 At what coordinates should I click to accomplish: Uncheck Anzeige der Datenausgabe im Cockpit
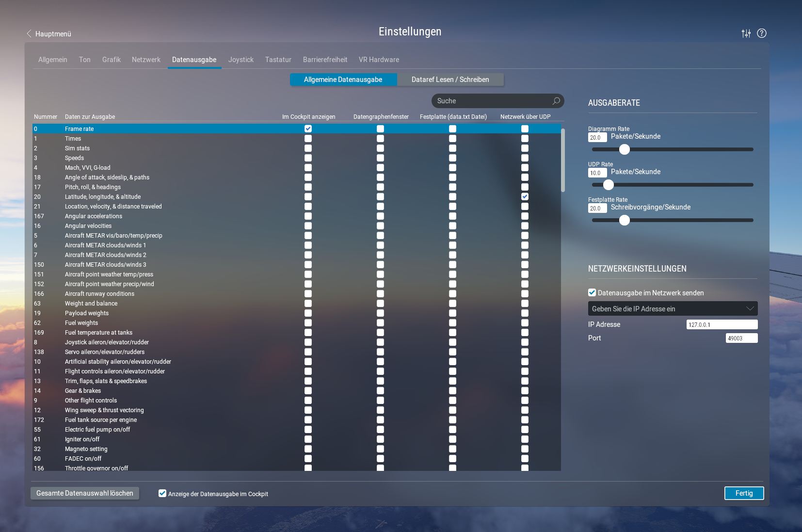pyautogui.click(x=162, y=493)
